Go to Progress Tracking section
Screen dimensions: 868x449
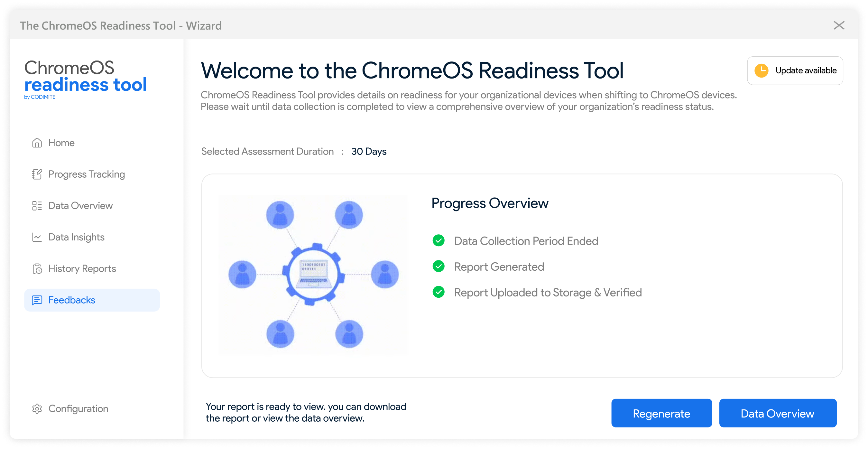[87, 174]
